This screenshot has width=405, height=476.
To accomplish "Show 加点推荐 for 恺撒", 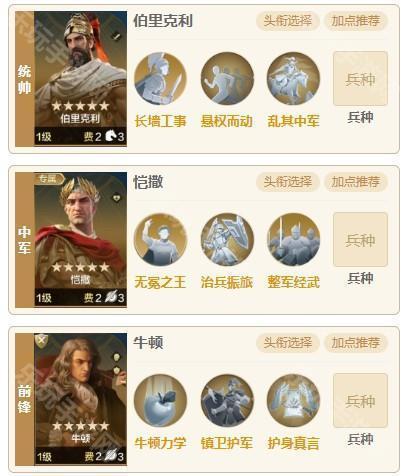I will (x=356, y=182).
